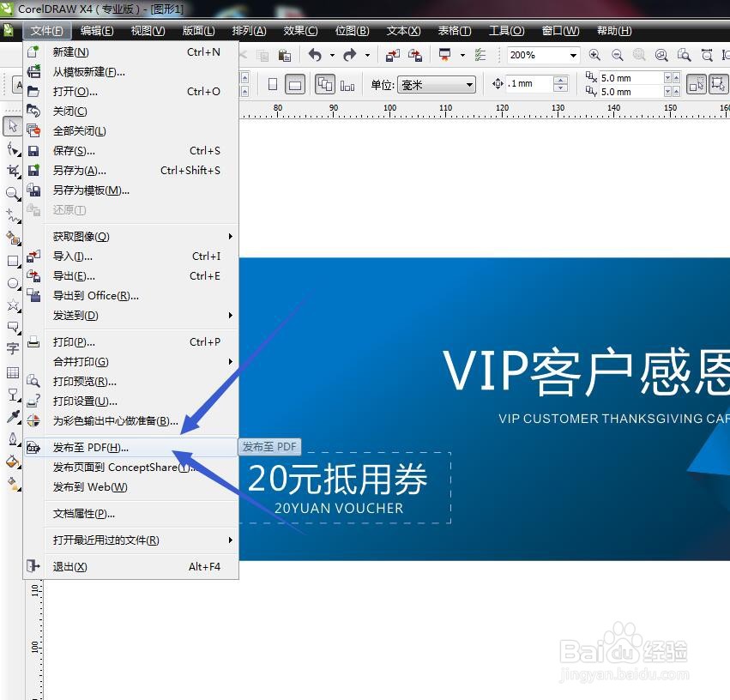Image resolution: width=730 pixels, height=700 pixels.
Task: Click the Import toolbar icon
Action: [x=393, y=56]
